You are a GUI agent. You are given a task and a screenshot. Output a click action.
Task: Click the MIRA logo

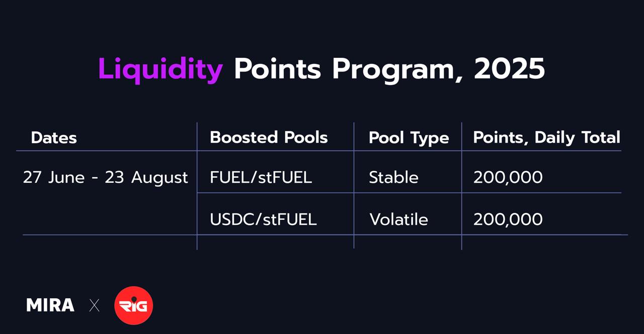pyautogui.click(x=50, y=305)
